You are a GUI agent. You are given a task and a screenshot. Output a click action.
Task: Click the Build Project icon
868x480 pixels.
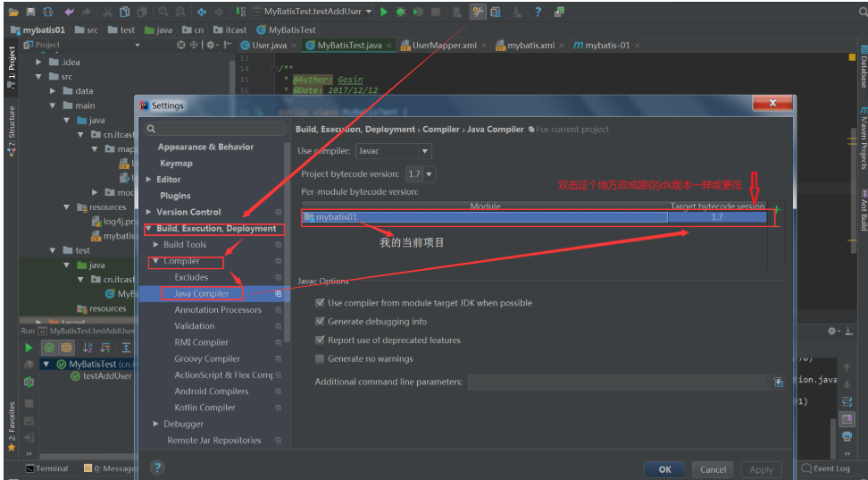[240, 12]
